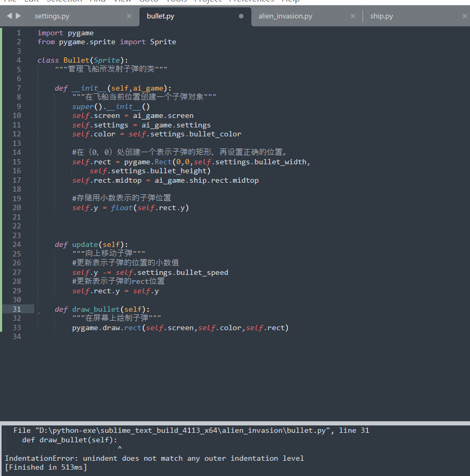Click the error marker beside line 31
This screenshot has height=476, width=470.
tap(39, 313)
